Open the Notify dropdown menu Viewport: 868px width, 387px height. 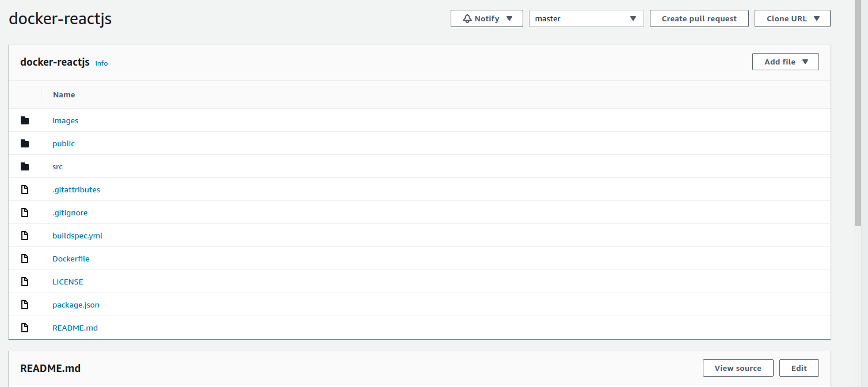486,18
